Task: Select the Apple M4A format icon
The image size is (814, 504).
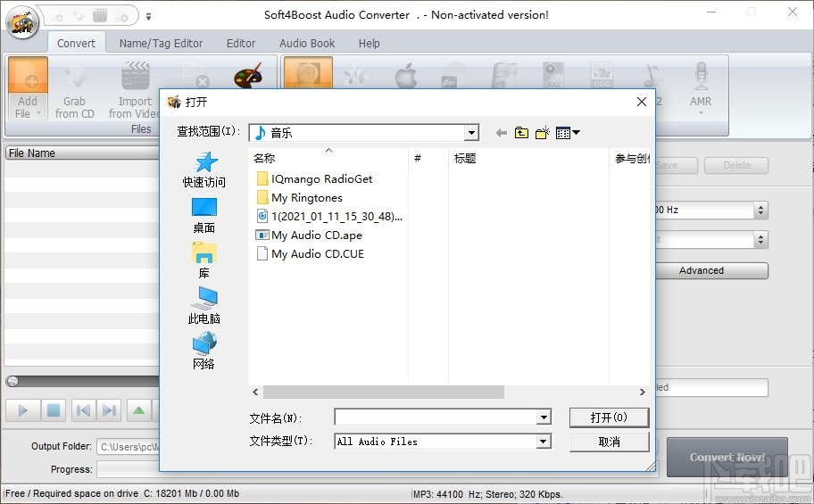Action: 406,77
